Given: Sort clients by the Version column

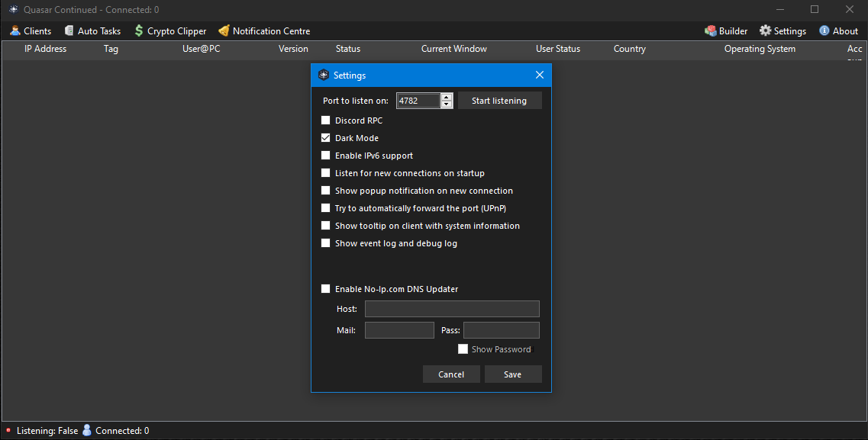Looking at the screenshot, I should coord(293,49).
